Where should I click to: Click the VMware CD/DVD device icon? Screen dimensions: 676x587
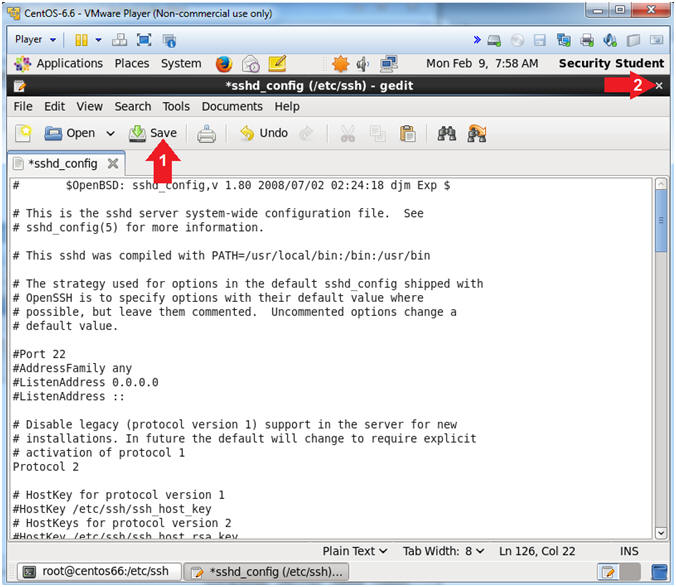tap(517, 41)
